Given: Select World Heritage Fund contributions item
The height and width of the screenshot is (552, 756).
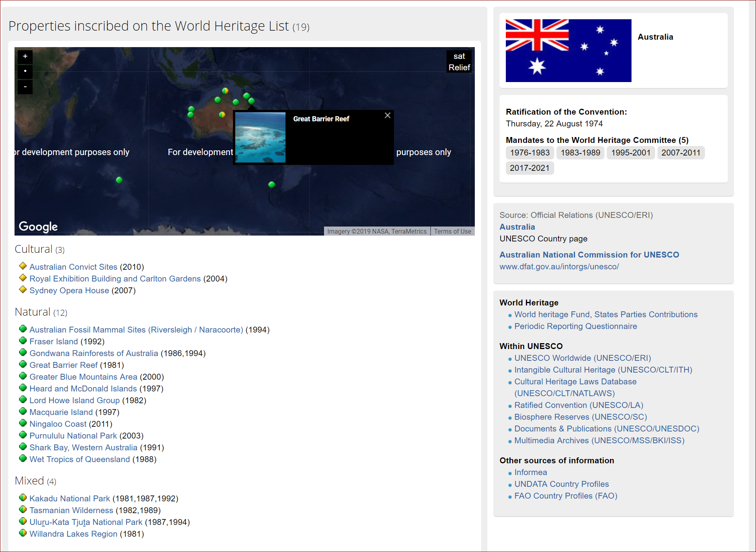Looking at the screenshot, I should coord(606,314).
